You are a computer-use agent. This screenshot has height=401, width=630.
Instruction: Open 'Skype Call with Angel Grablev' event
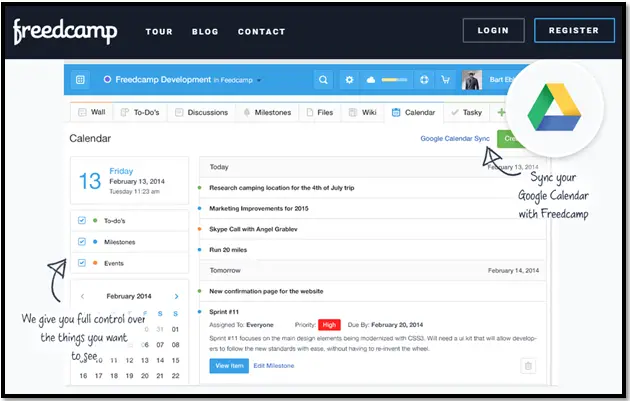pos(253,229)
